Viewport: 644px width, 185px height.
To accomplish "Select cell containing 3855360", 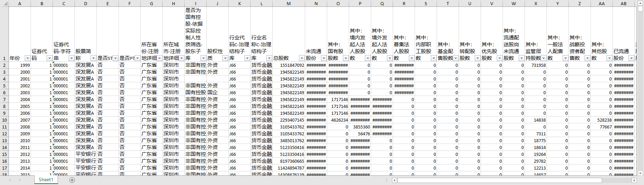I will [x=360, y=127].
